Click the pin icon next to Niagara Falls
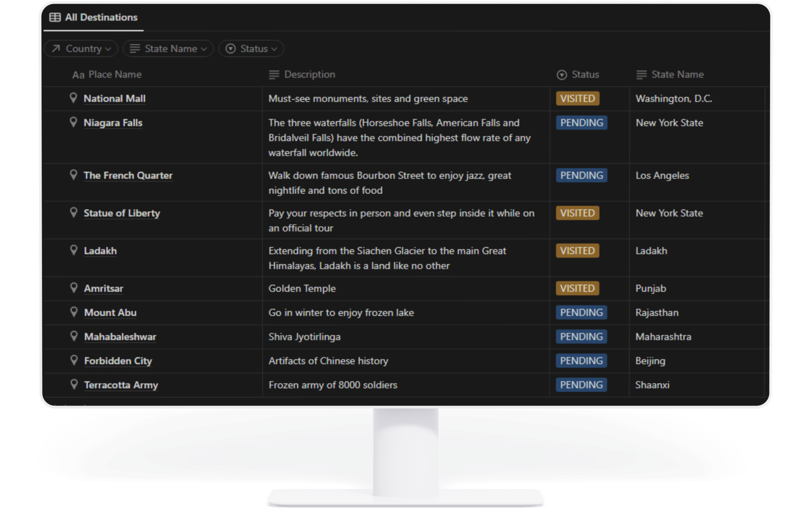This screenshot has width=812, height=508. pyautogui.click(x=73, y=122)
